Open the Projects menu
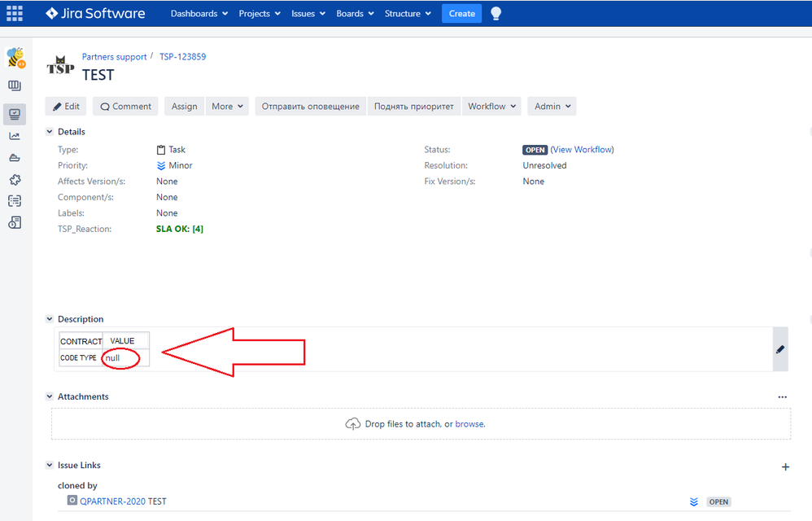 [x=260, y=14]
